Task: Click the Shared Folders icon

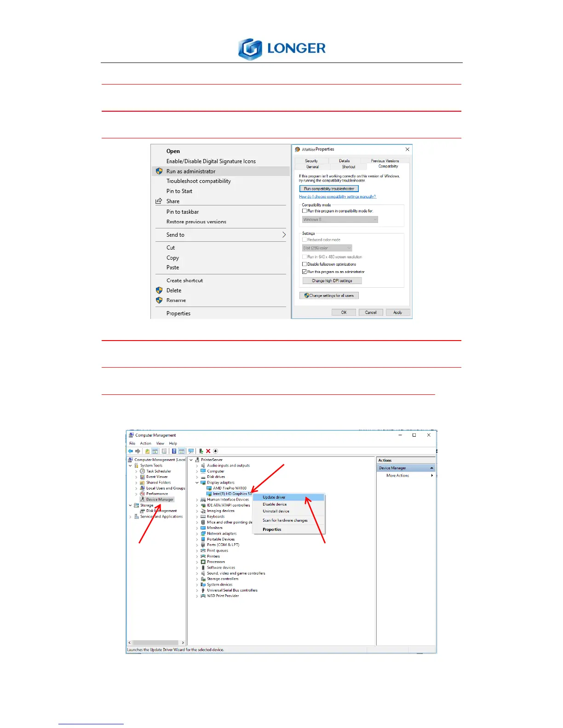Action: tap(143, 483)
